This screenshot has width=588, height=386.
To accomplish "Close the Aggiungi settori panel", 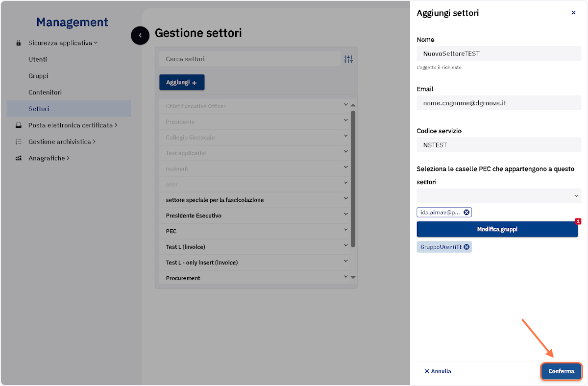I will [573, 13].
